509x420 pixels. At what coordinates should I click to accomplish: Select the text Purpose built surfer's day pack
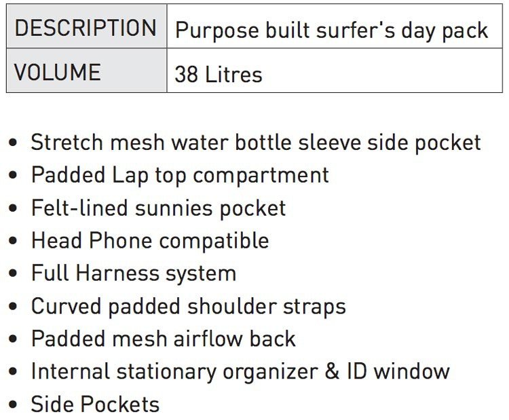pos(331,31)
